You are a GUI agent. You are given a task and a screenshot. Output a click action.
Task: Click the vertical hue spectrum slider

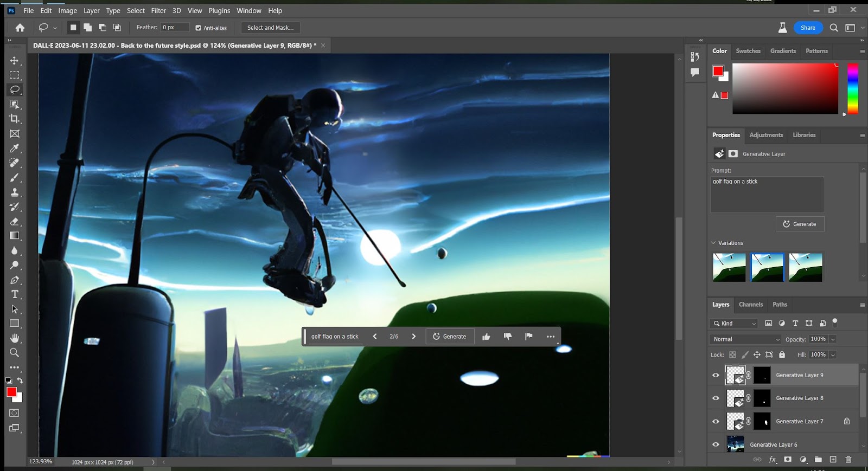(x=853, y=88)
